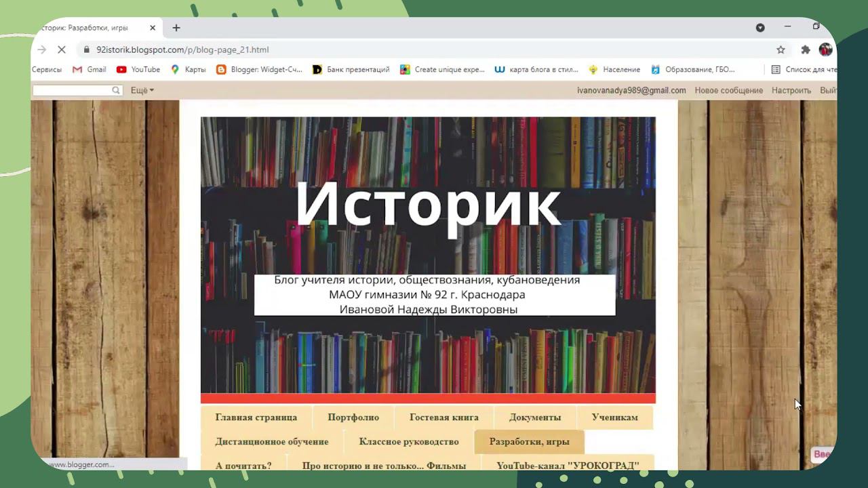The width and height of the screenshot is (868, 488).
Task: Click the forward navigation arrow
Action: (x=42, y=49)
